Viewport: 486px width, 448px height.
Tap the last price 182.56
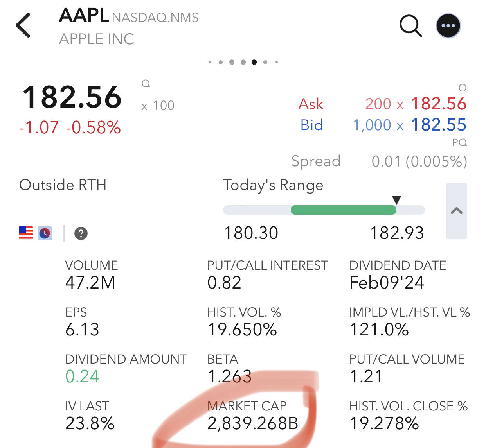pos(72,97)
